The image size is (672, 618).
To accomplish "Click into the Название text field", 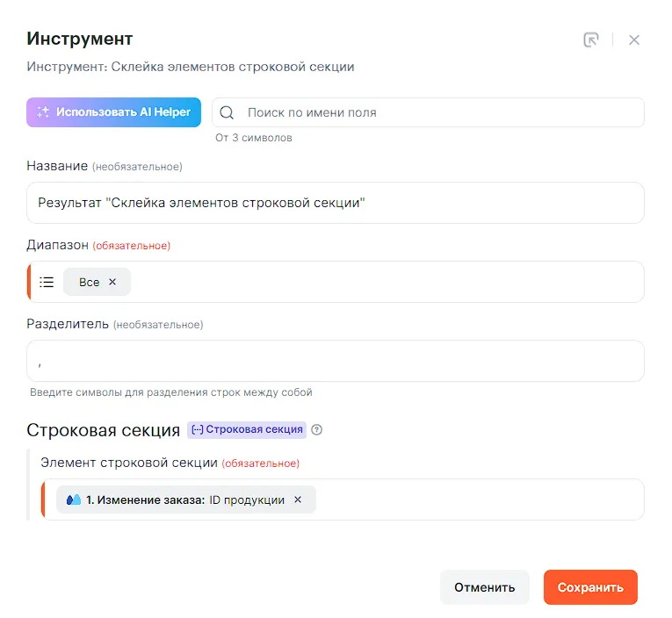I will (335, 203).
